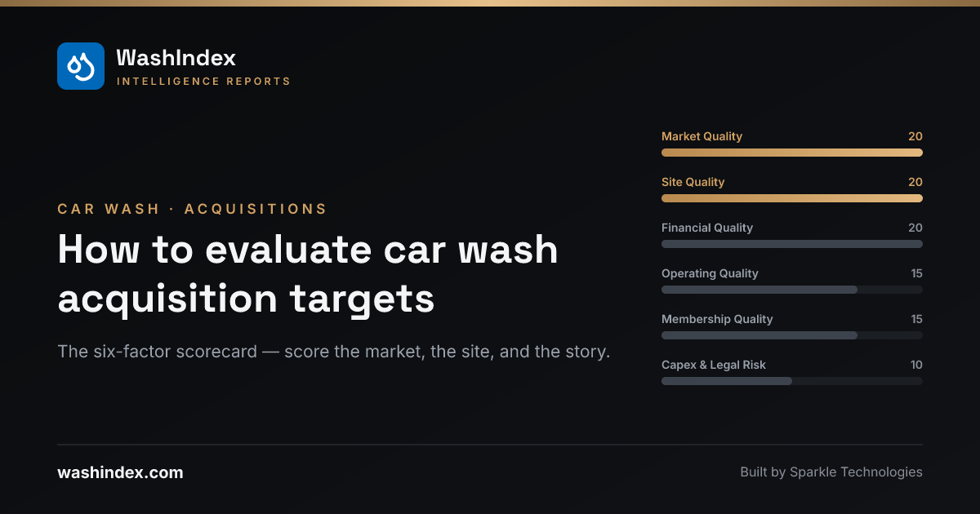980x514 pixels.
Task: Click the Capex & Legal Risk progress bar
Action: (792, 381)
